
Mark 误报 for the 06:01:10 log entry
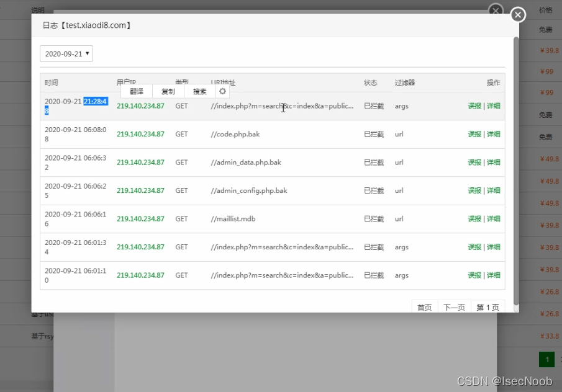(x=474, y=275)
